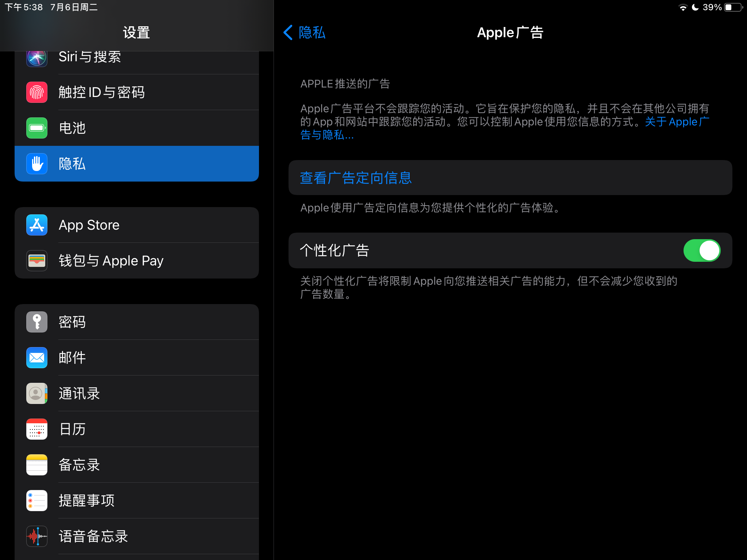Open Touch ID fingerprint icon settings
Screen dimensions: 747x560
point(37,92)
